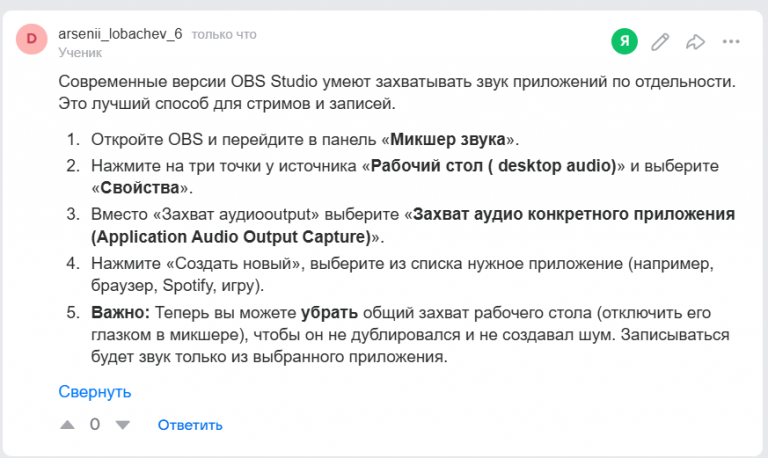768x458 pixels.
Task: Click the 'только что' timestamp
Action: [x=224, y=35]
